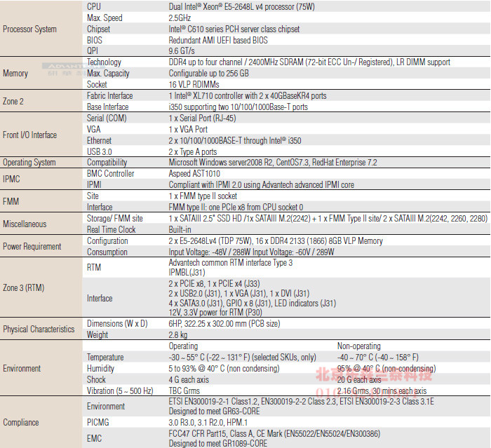Click the Power Requirement heading
The image size is (491, 448).
coord(32,246)
